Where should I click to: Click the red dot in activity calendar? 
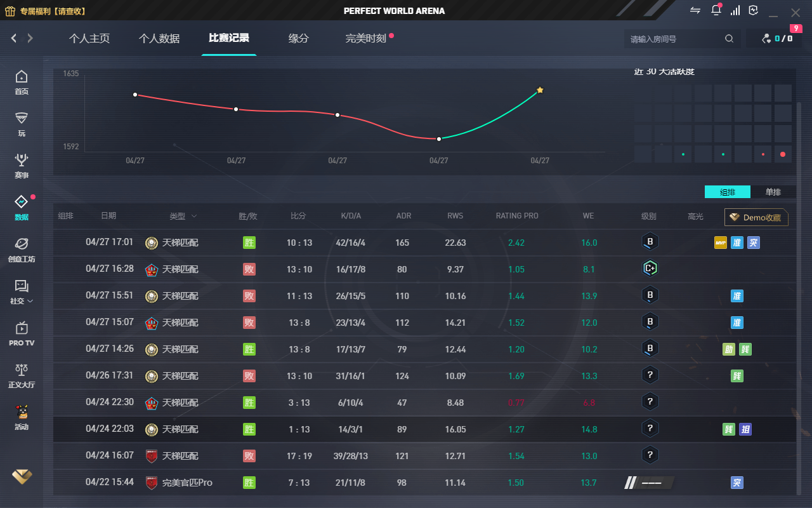[x=783, y=154]
